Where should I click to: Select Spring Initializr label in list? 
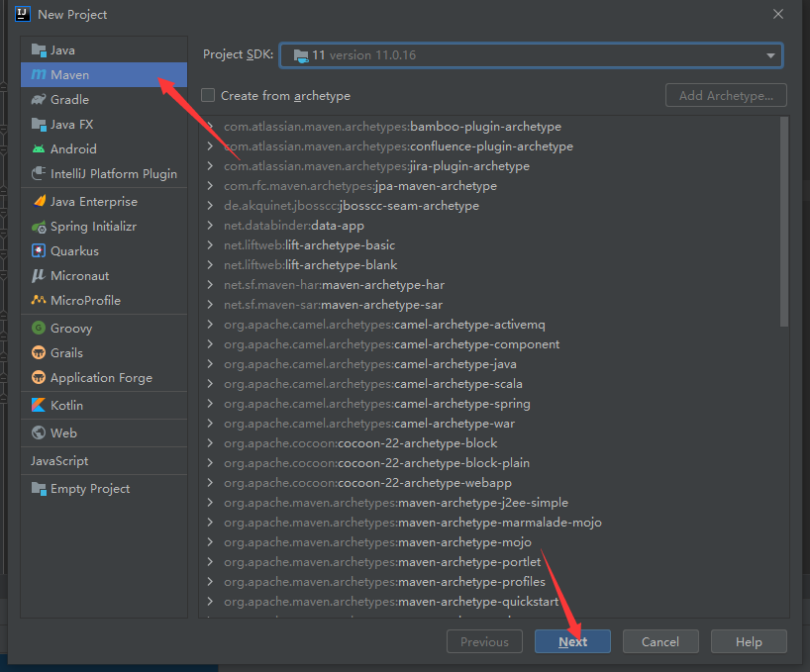pos(93,227)
